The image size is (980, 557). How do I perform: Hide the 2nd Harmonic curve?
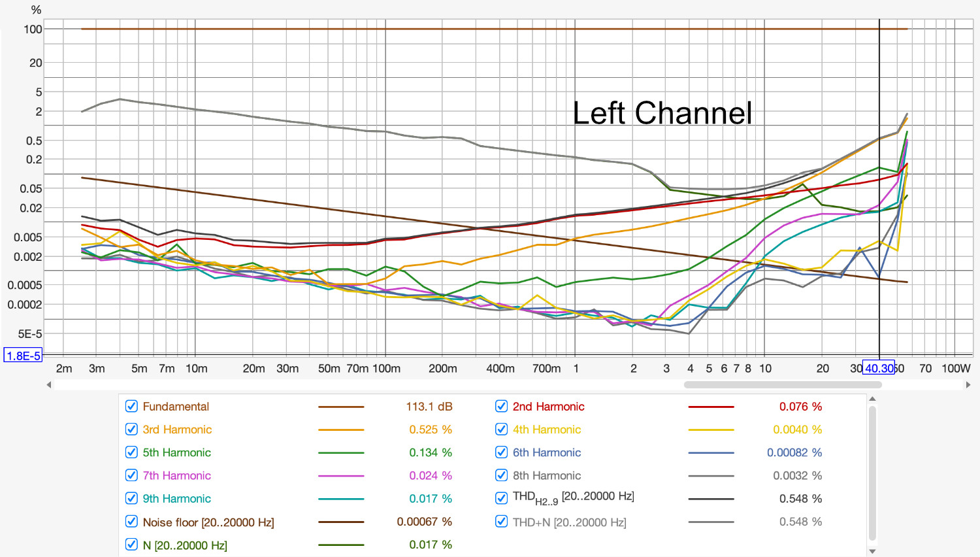click(x=501, y=406)
